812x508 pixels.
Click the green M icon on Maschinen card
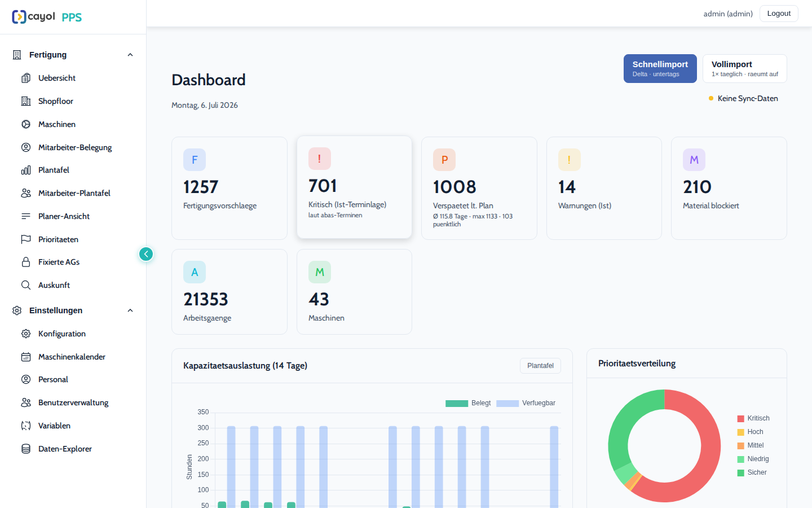319,272
